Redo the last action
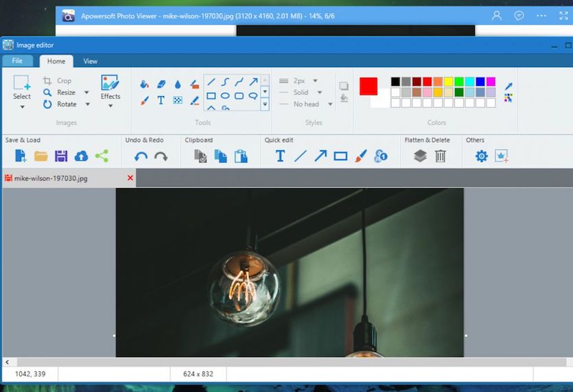 [x=161, y=157]
